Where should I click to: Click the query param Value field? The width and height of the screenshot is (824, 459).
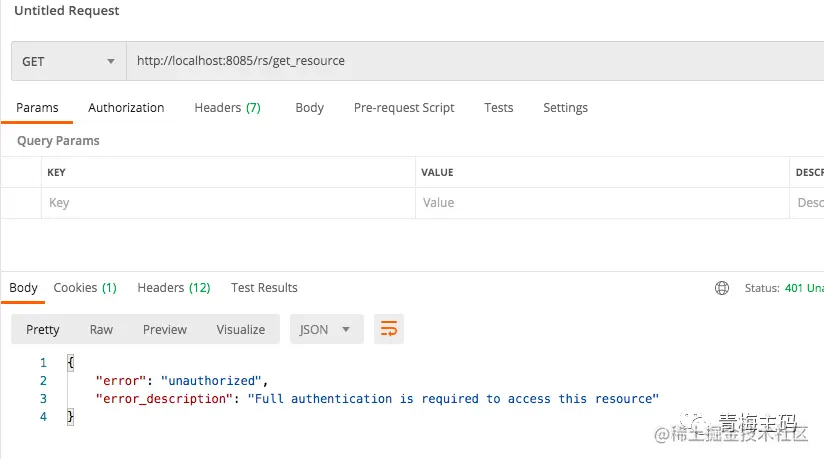600,203
